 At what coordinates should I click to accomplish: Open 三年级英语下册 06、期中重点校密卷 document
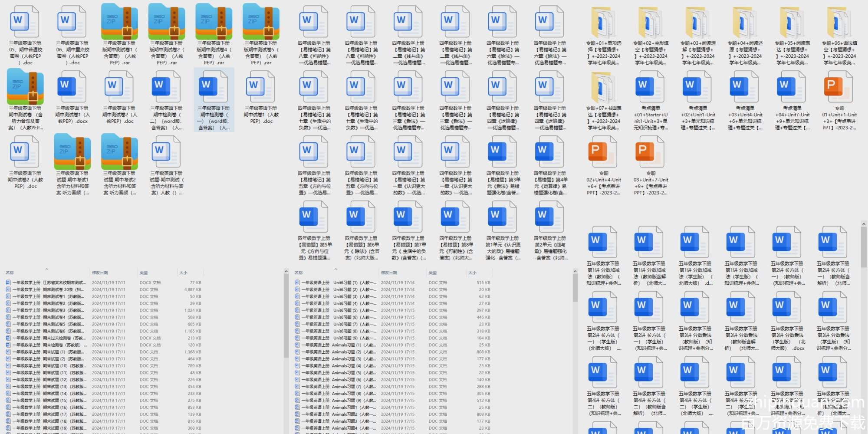pos(72,23)
